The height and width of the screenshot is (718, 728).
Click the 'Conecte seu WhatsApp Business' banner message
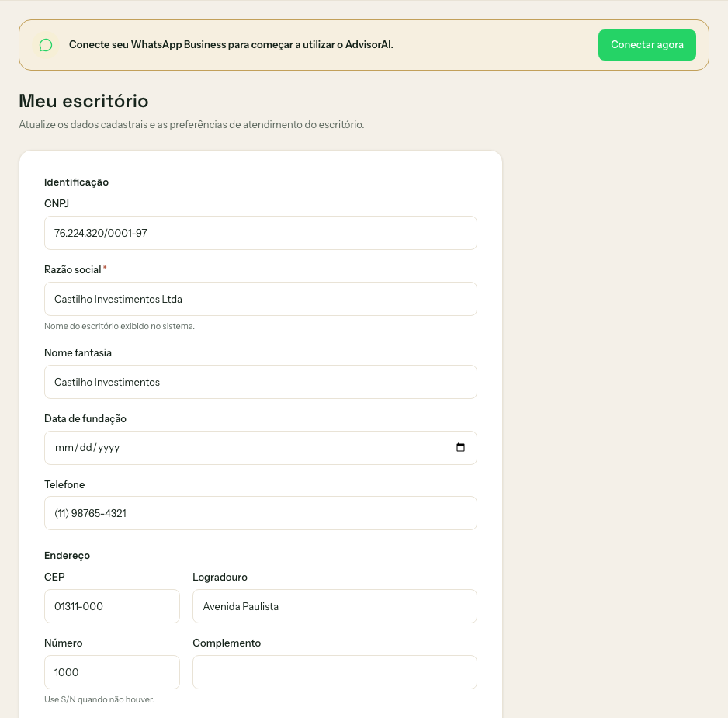click(x=231, y=44)
